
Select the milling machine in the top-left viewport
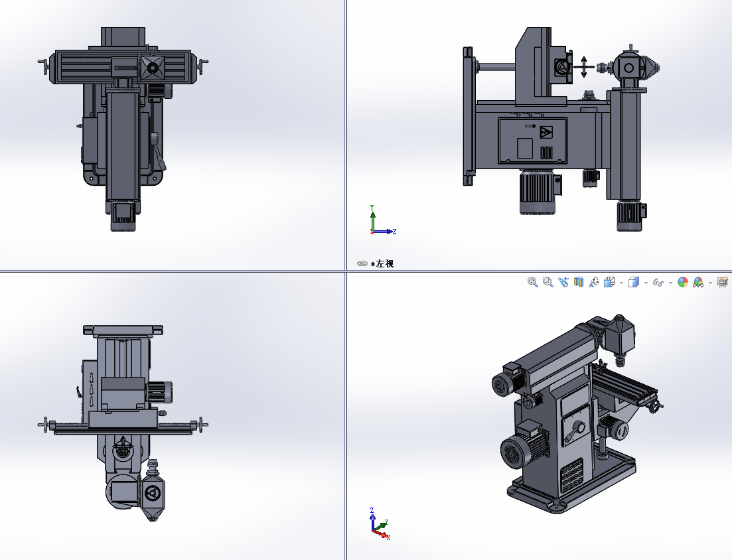123,129
